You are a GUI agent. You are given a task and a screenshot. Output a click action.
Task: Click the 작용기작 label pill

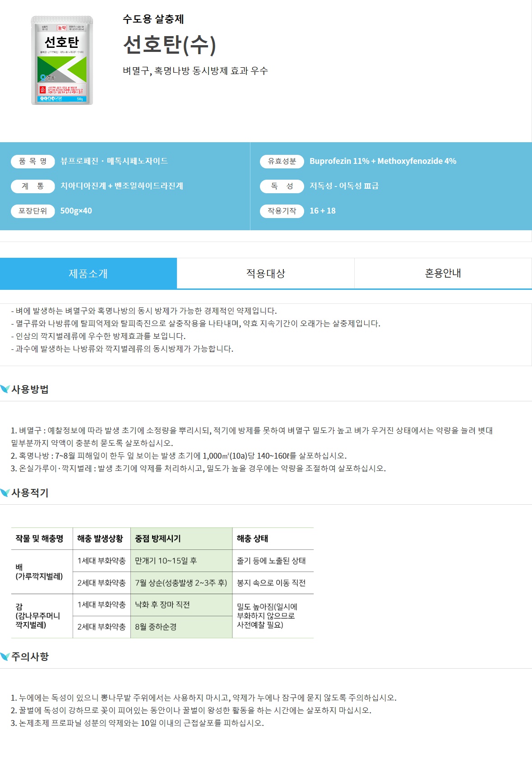[282, 211]
